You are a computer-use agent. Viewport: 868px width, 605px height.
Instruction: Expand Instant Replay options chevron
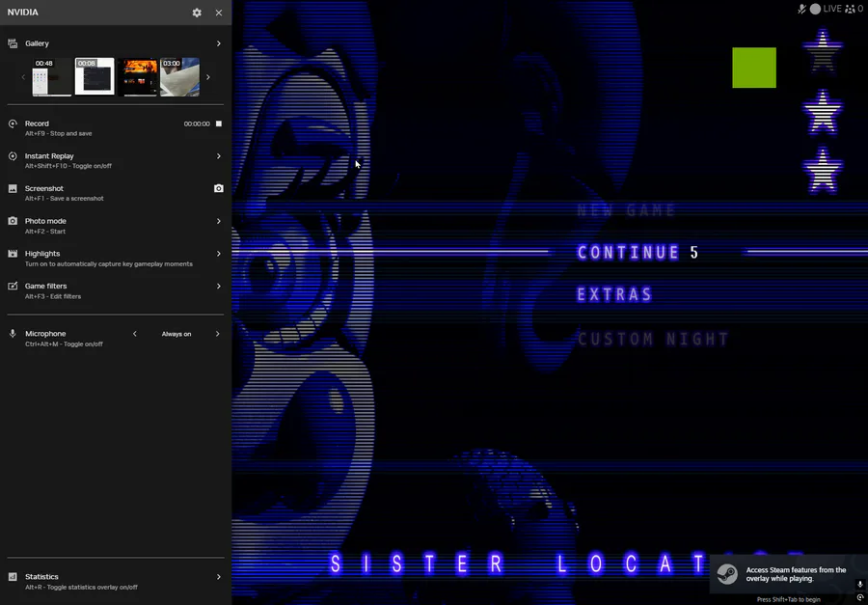(219, 156)
